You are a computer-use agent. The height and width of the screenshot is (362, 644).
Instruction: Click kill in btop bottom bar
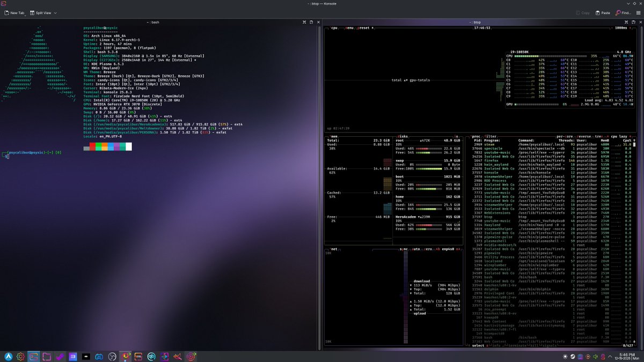[536, 345]
